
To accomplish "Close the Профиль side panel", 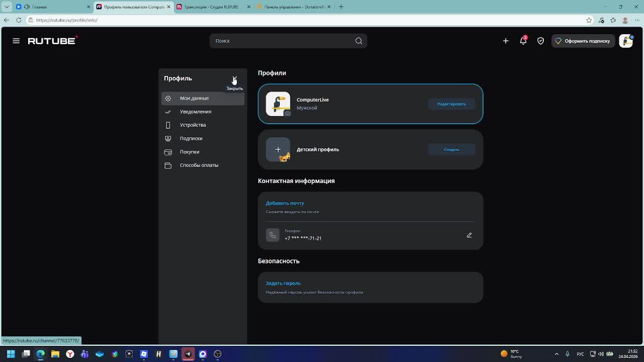I will tap(234, 78).
